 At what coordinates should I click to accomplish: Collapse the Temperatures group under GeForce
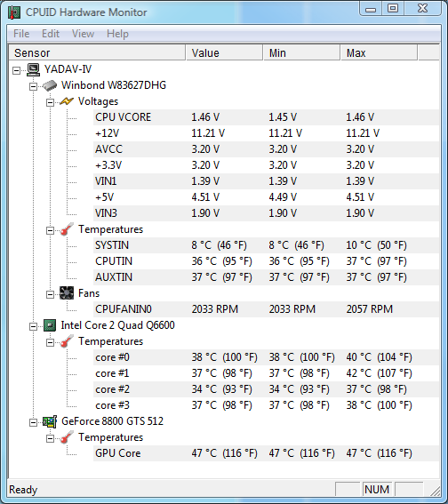50,439
